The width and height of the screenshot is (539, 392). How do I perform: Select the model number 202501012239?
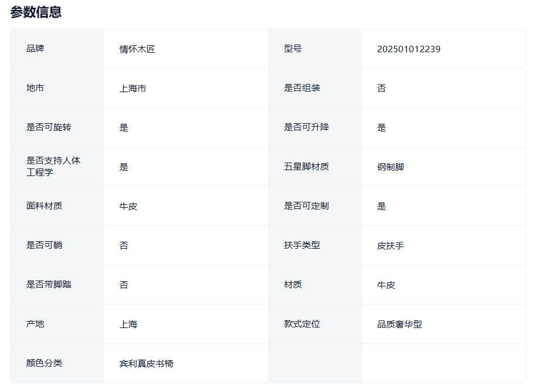(x=408, y=49)
